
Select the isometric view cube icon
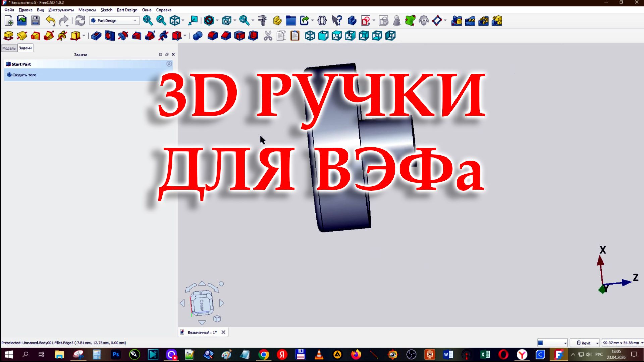pos(175,21)
